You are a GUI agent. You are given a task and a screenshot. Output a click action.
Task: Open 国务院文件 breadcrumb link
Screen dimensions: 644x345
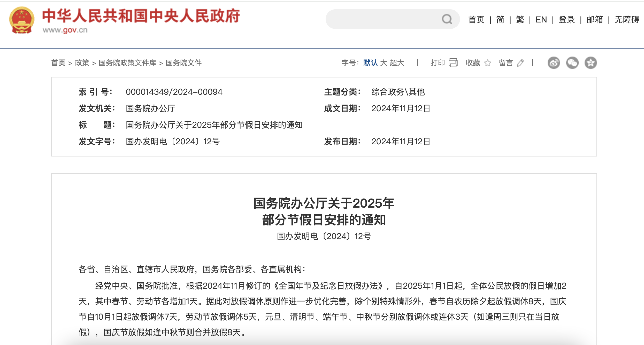pyautogui.click(x=184, y=63)
